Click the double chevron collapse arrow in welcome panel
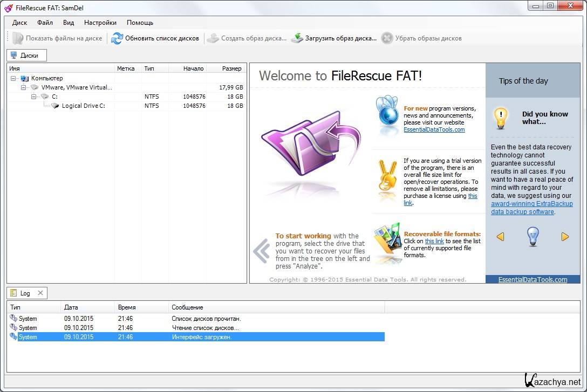 [x=262, y=251]
